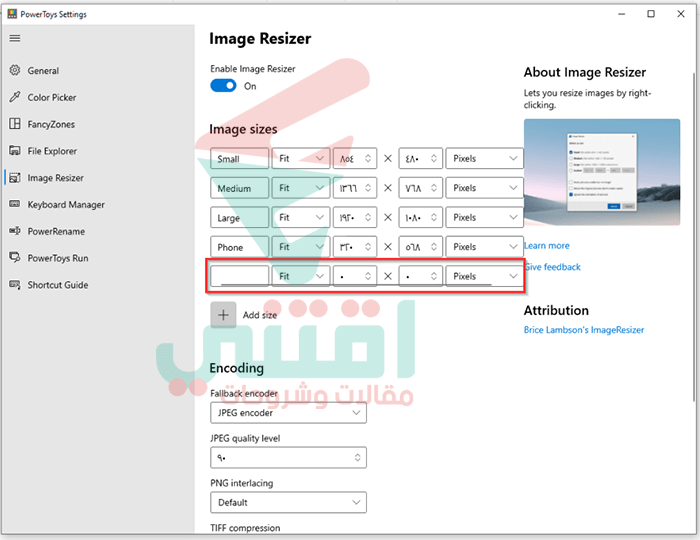
Task: Open Pixels unit dropdown in unnamed new row
Action: (x=484, y=276)
